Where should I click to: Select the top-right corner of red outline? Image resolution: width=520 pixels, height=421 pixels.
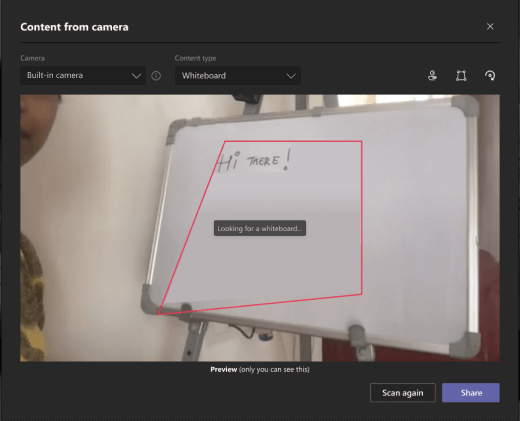pyautogui.click(x=362, y=141)
